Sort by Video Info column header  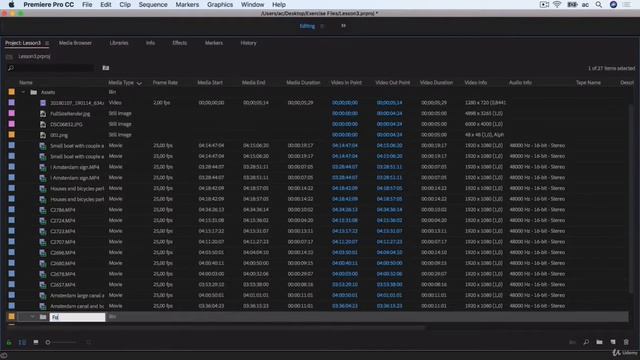[x=476, y=82]
